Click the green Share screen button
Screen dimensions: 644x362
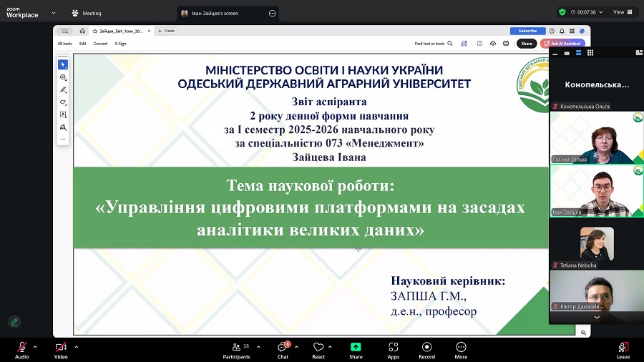pyautogui.click(x=356, y=348)
